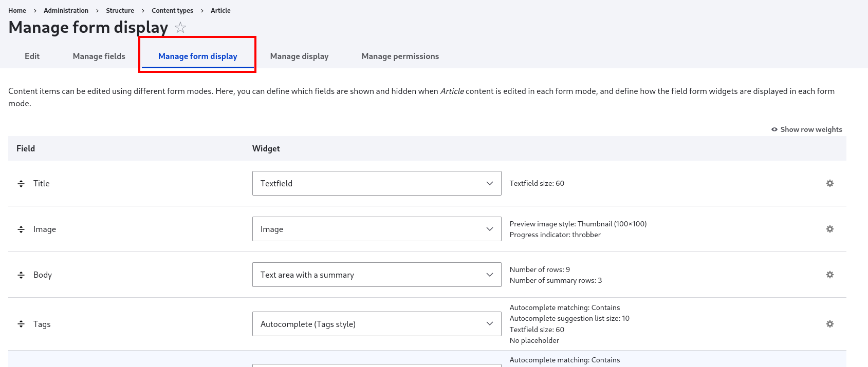Click 'Number of rows: 9' text

pyautogui.click(x=540, y=269)
